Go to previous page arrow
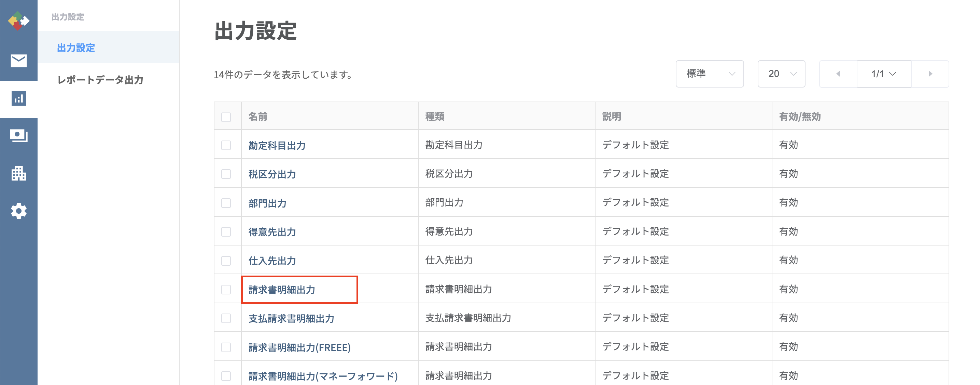Screen dimensions: 980x385 pos(838,74)
